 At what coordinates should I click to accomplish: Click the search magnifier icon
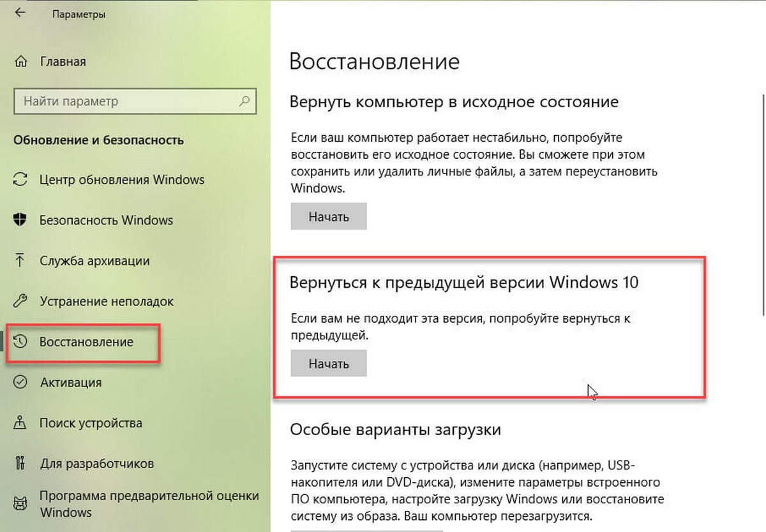click(244, 101)
